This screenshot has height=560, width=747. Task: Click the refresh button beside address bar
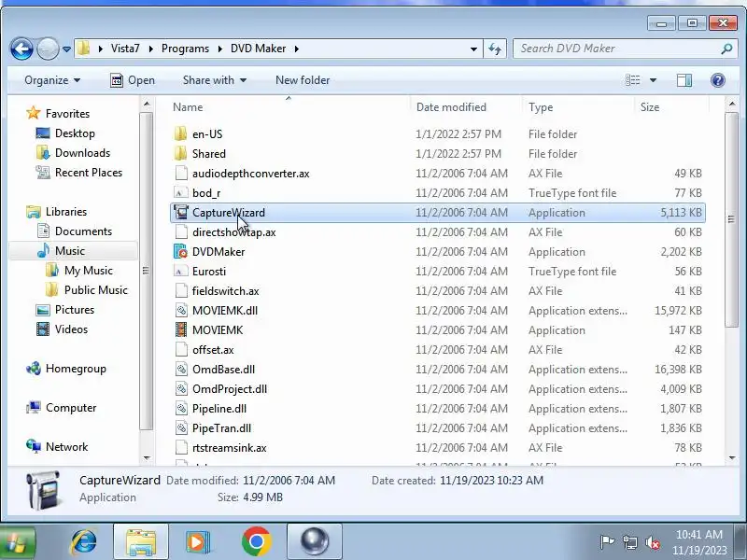click(x=495, y=49)
